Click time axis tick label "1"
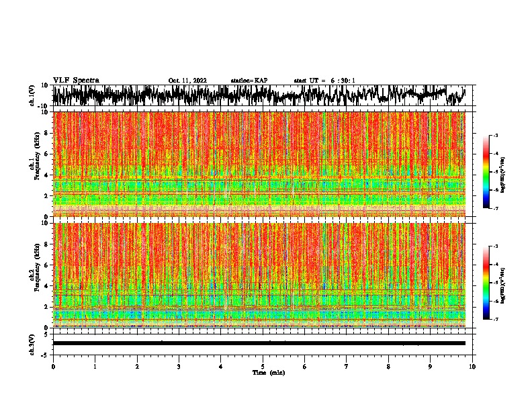This screenshot has height=411, width=532. point(95,367)
